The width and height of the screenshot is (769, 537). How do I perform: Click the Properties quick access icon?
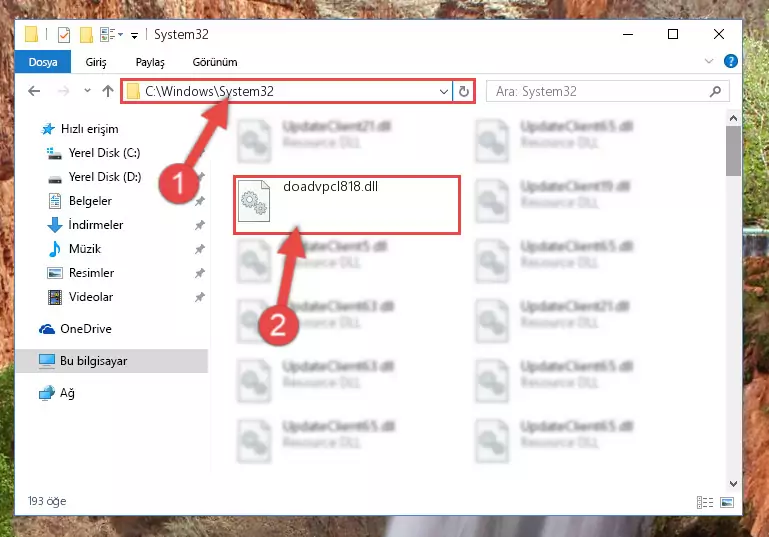64,35
